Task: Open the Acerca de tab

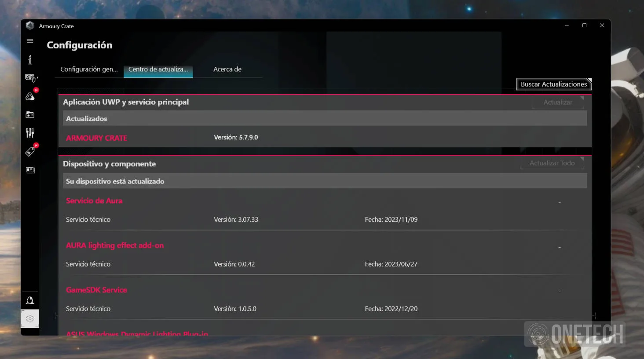Action: point(227,69)
